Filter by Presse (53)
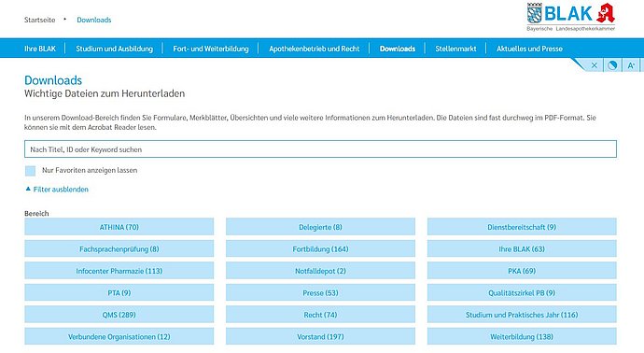The width and height of the screenshot is (644, 353). (x=320, y=292)
